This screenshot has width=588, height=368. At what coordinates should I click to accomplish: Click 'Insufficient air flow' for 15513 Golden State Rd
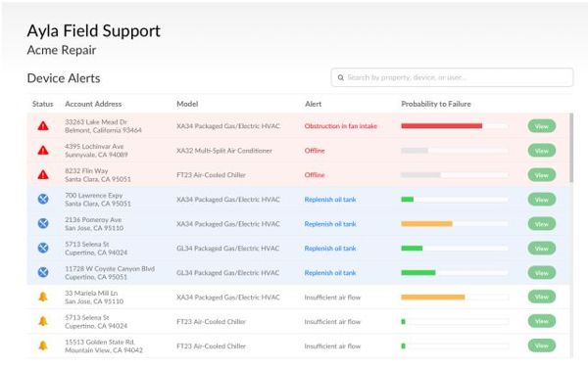pyautogui.click(x=332, y=346)
